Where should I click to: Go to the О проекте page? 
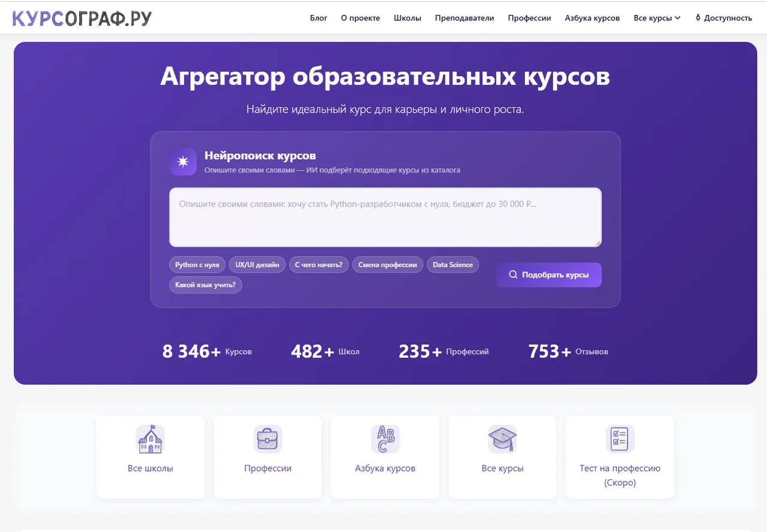[361, 18]
